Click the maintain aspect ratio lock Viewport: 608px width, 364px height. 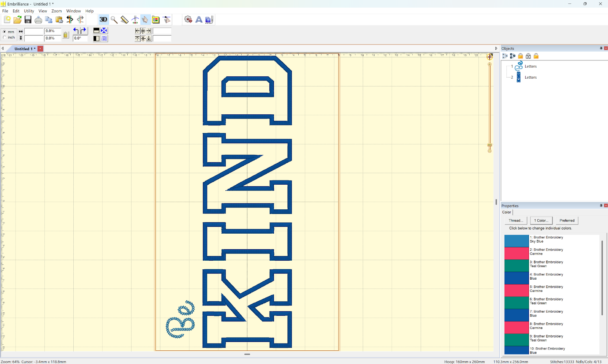[66, 35]
